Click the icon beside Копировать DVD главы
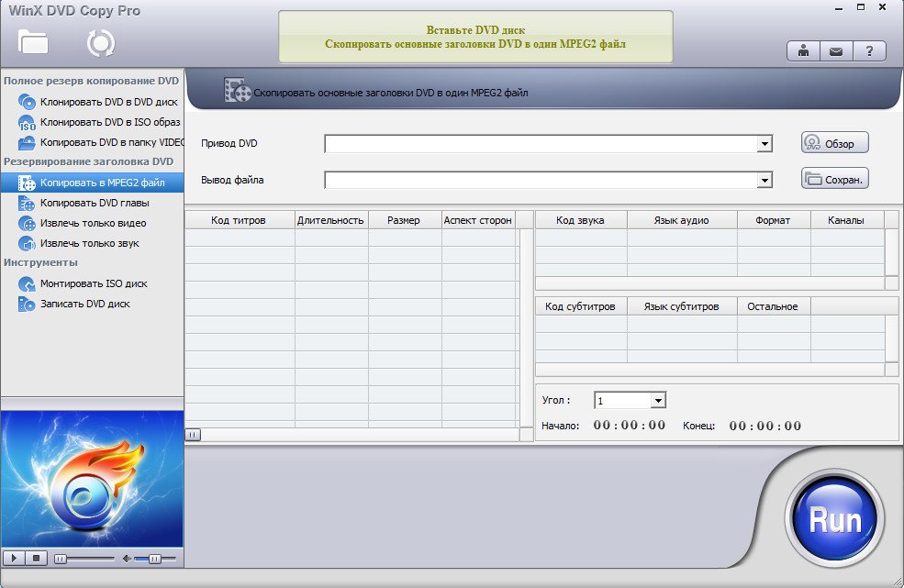The image size is (904, 588). [27, 203]
